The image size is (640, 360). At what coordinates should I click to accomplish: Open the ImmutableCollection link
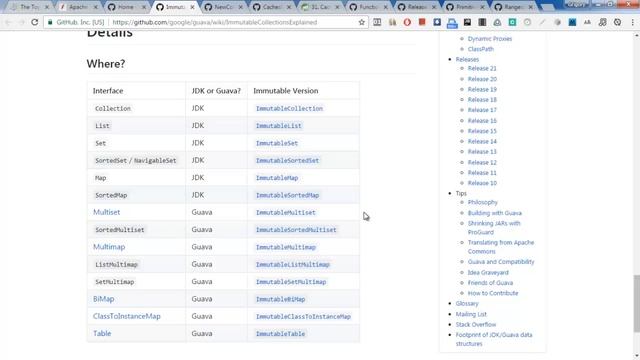pos(289,109)
